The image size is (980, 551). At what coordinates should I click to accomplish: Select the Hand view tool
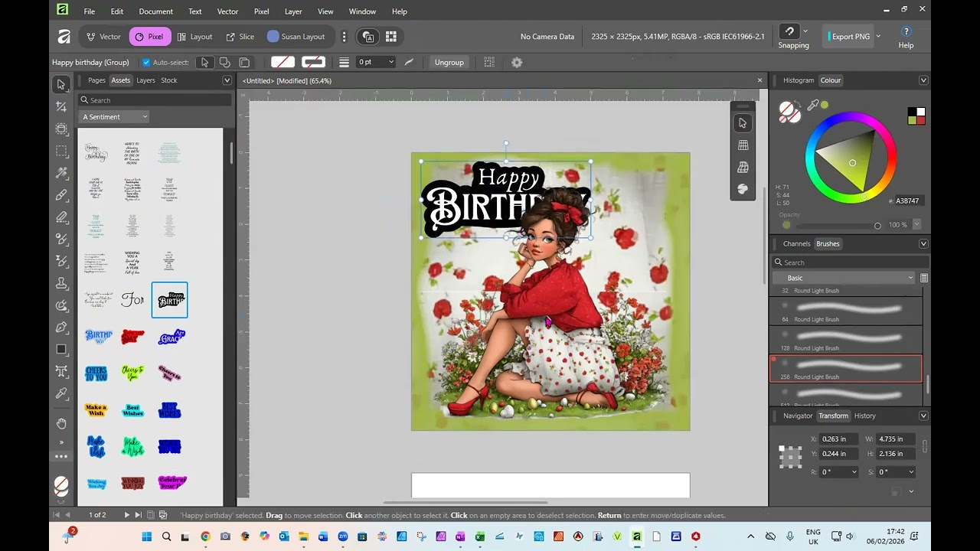61,423
